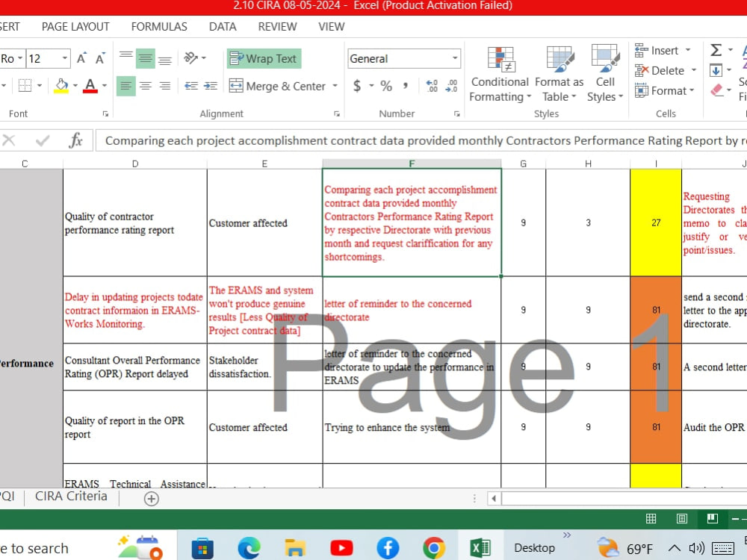Center the text horizontally
Viewport: 747px width, 560px height.
[x=146, y=86]
